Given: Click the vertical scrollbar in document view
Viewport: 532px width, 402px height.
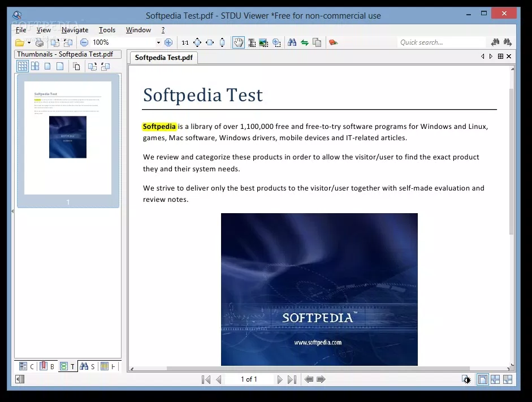Looking at the screenshot, I should (x=512, y=161).
